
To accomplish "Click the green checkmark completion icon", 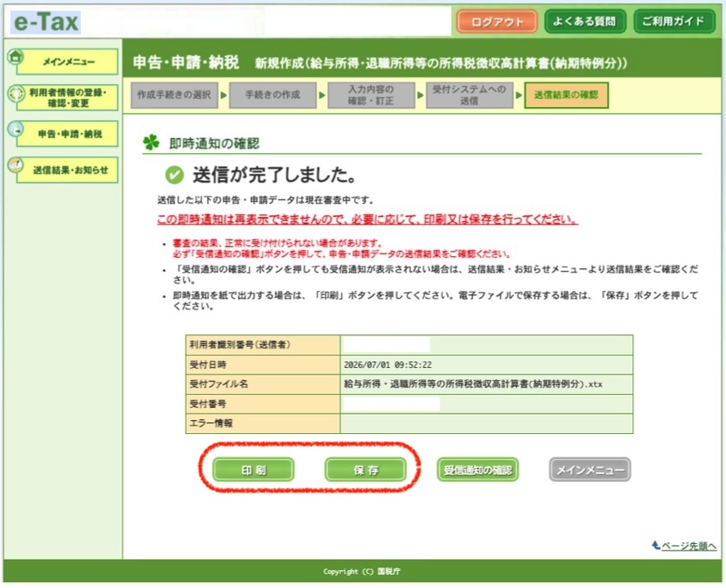I will (175, 175).
